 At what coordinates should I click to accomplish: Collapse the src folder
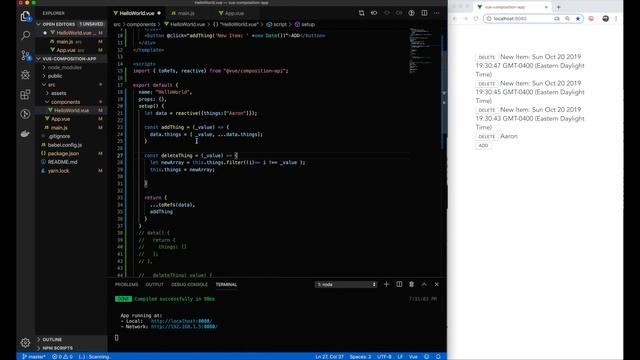pos(51,84)
